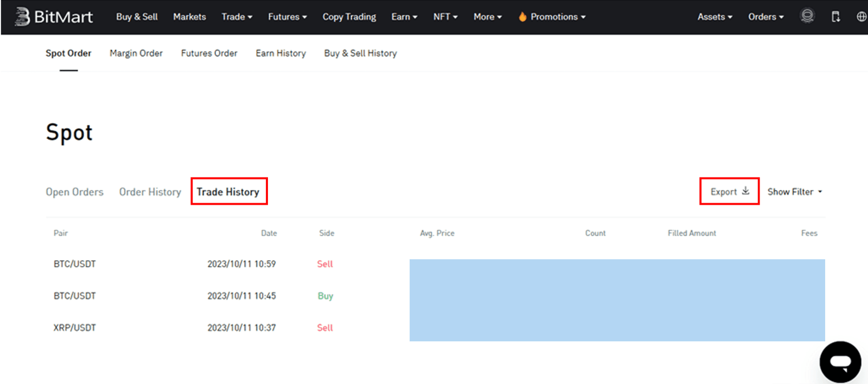Open the Copy Trading link
This screenshot has height=384, width=868.
[x=349, y=17]
